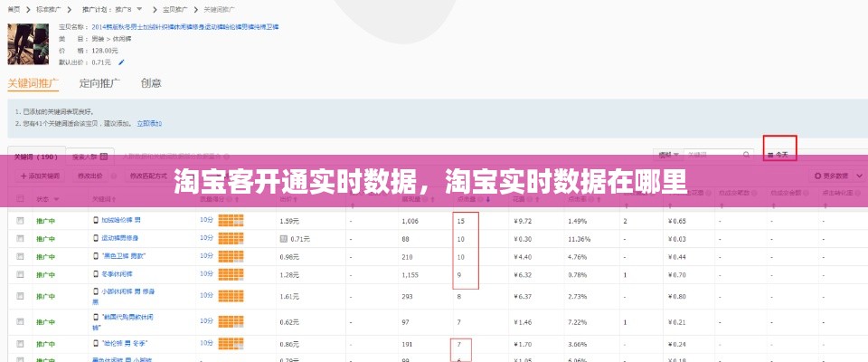Open the search type dropdown beside keyword search
868x362 pixels.
[x=668, y=155]
